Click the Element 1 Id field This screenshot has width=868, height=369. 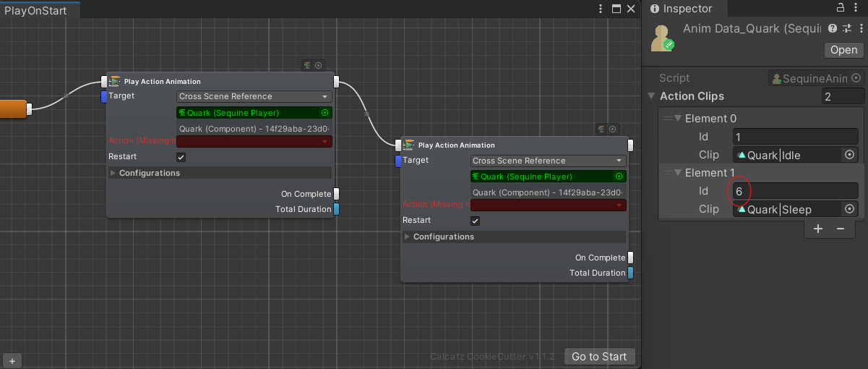pyautogui.click(x=795, y=191)
